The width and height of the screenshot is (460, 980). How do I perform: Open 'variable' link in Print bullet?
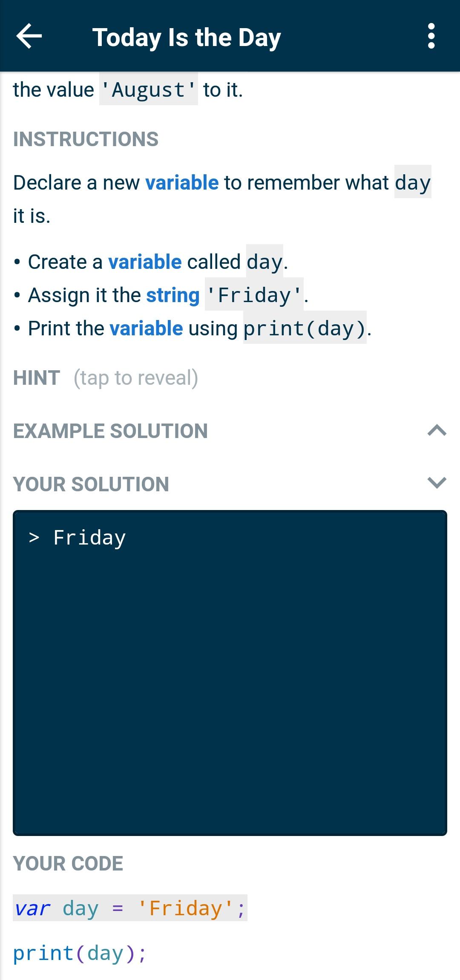[146, 329]
